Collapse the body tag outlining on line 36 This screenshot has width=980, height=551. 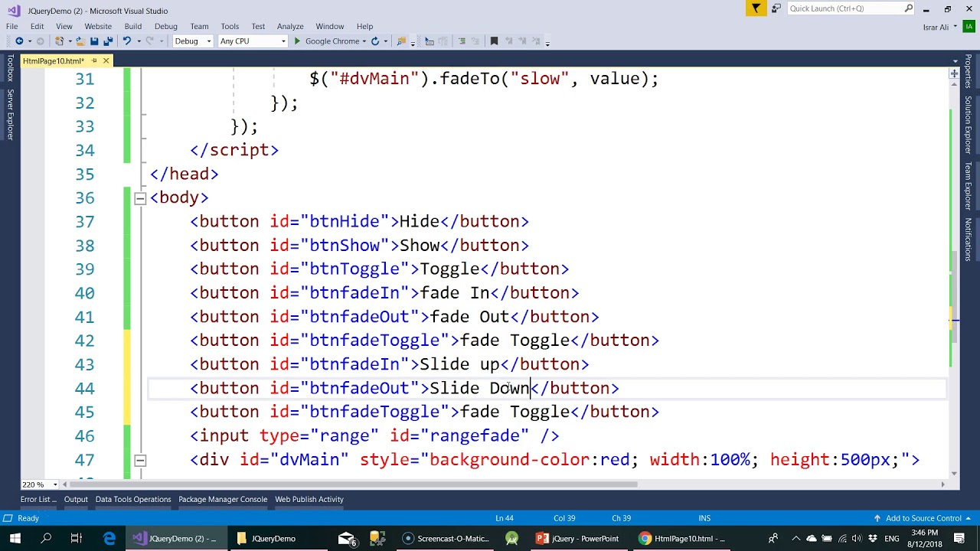click(140, 198)
